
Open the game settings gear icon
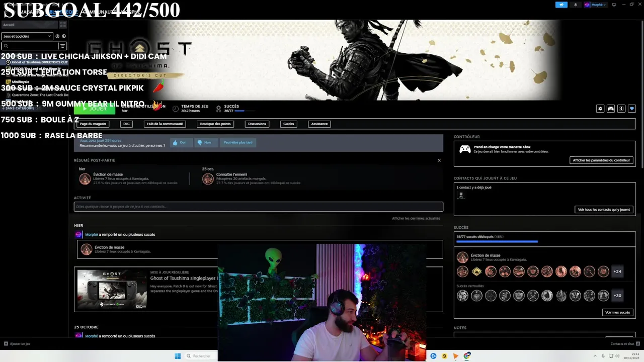tap(600, 109)
